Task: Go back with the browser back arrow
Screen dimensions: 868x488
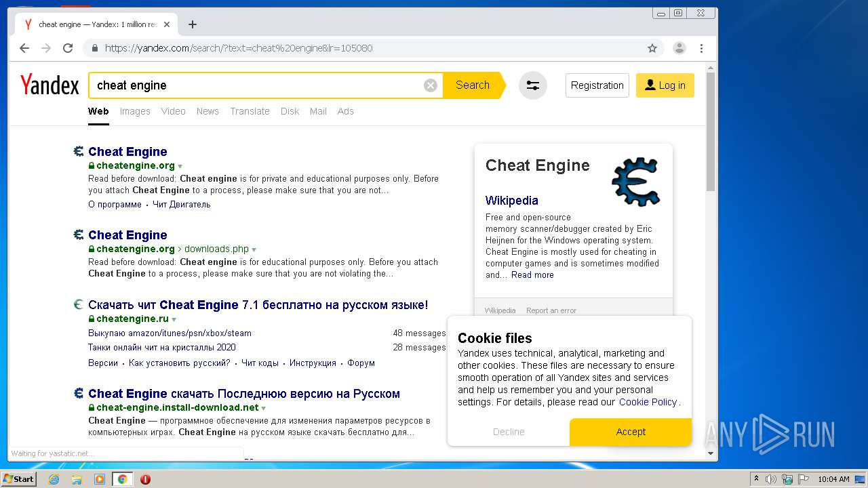Action: pos(24,48)
